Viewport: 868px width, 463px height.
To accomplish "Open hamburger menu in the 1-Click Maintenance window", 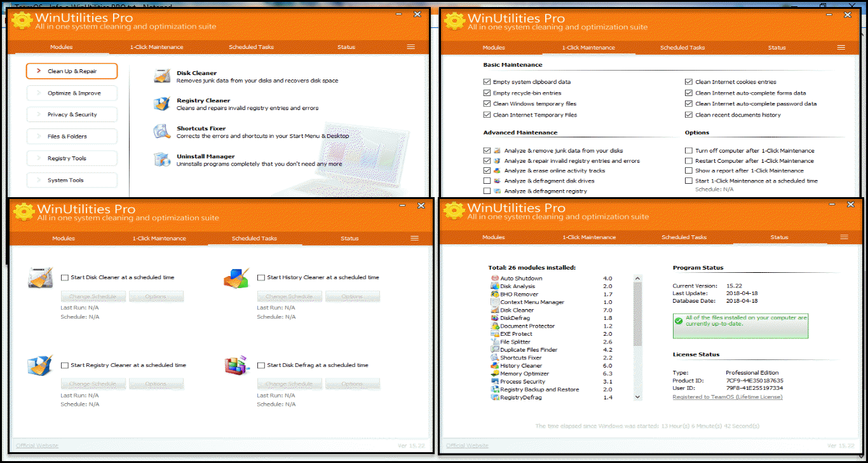I will 841,48.
